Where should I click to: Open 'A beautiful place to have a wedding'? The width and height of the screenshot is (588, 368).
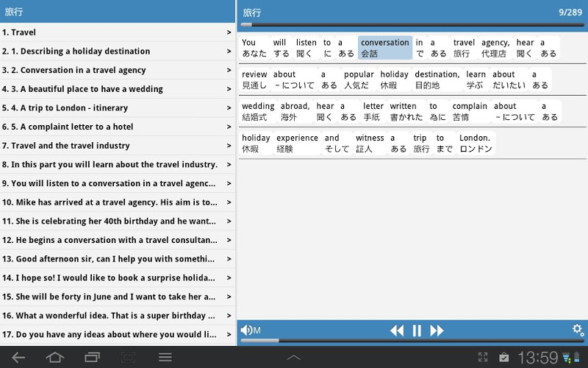pos(118,89)
